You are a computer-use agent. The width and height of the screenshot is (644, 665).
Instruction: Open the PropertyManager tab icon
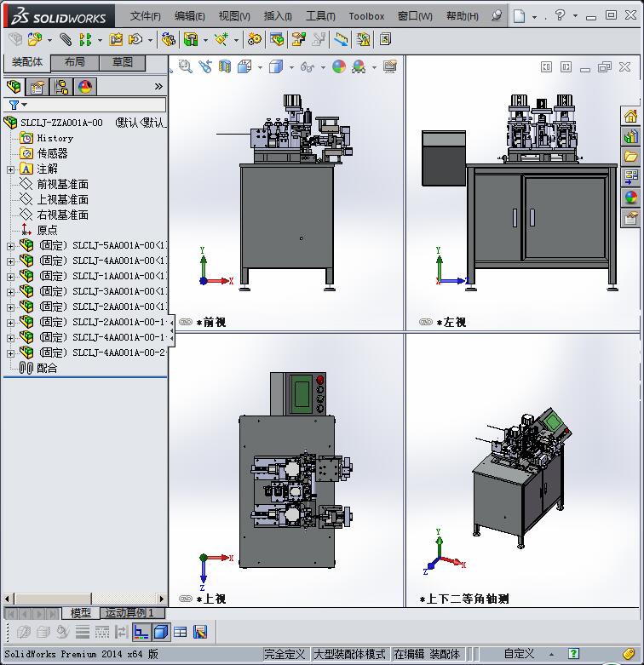(37, 87)
